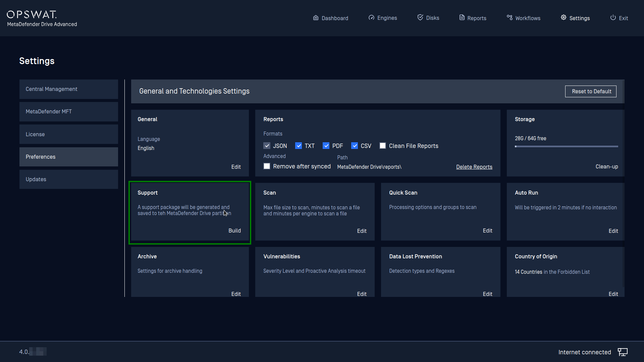The image size is (644, 362).
Task: Click Edit in the Scan card
Action: coord(362,231)
